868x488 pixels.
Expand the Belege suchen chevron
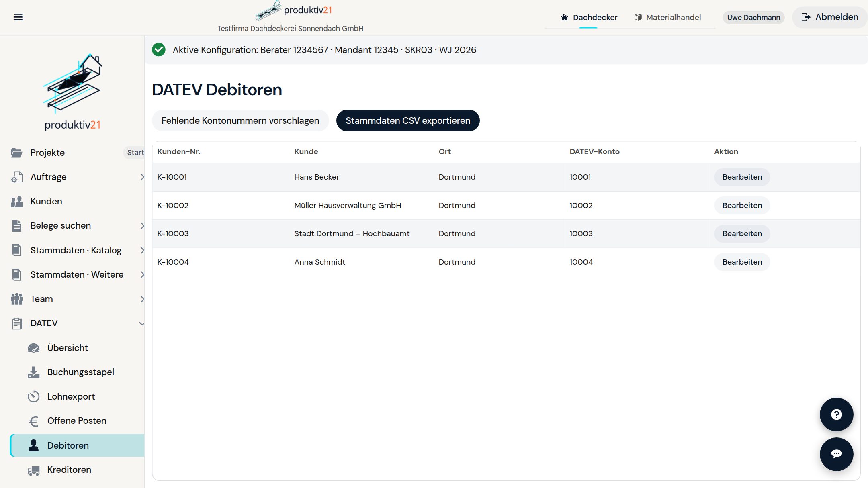tap(142, 226)
